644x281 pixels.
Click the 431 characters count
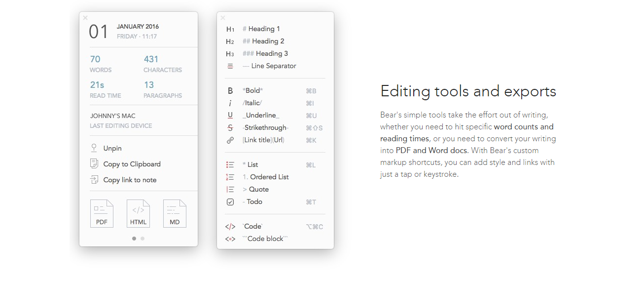(151, 59)
